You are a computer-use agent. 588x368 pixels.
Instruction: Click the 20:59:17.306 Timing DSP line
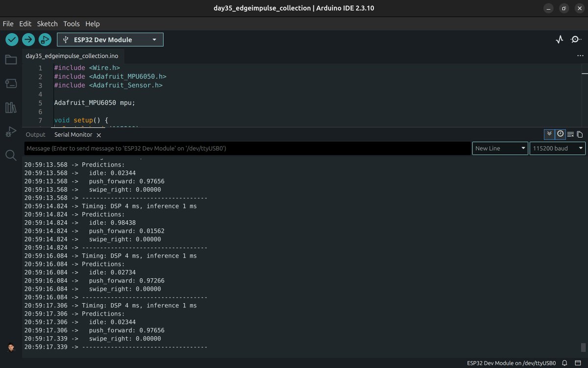(x=111, y=305)
